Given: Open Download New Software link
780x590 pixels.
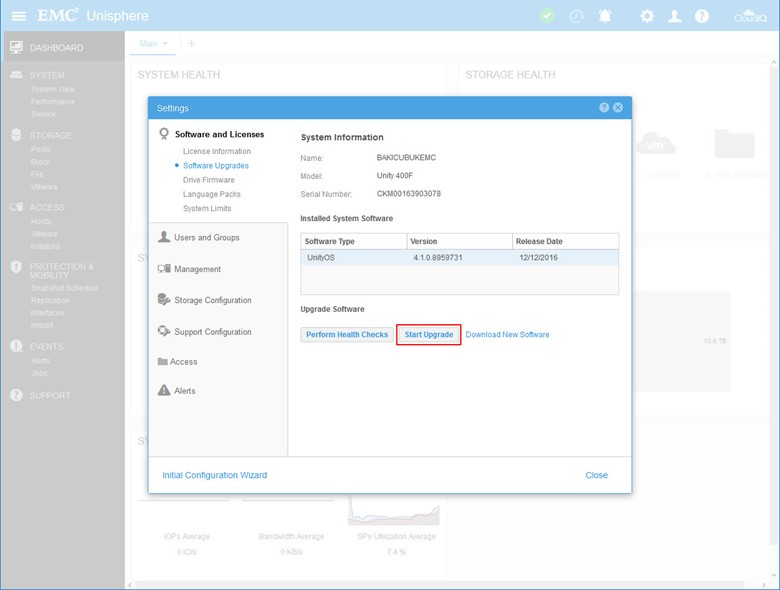Looking at the screenshot, I should [x=507, y=334].
